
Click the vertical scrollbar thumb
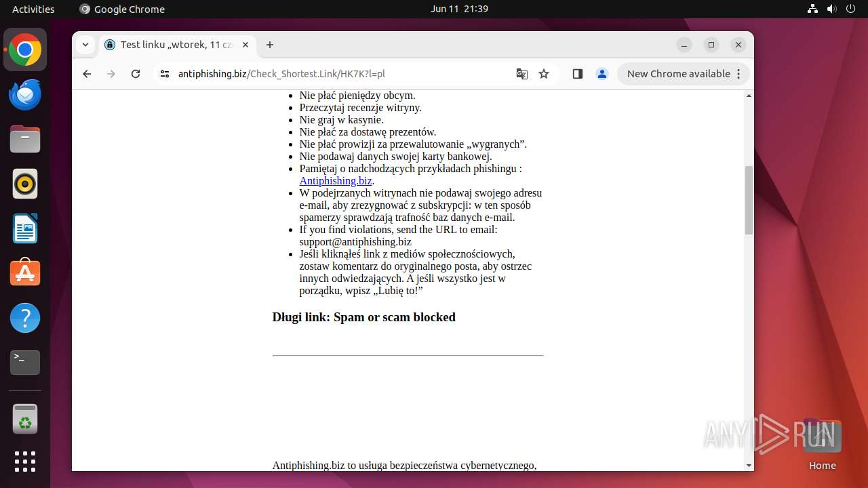pos(749,200)
